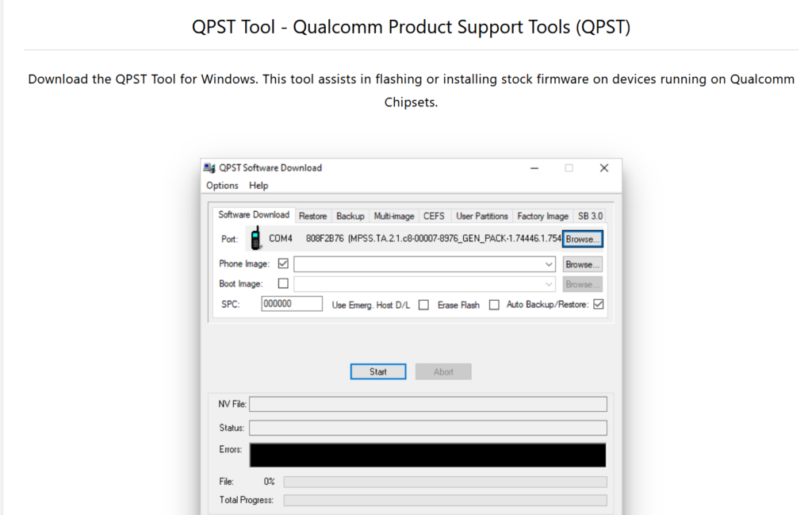
Task: Open the CEFS tab
Action: [x=434, y=216]
